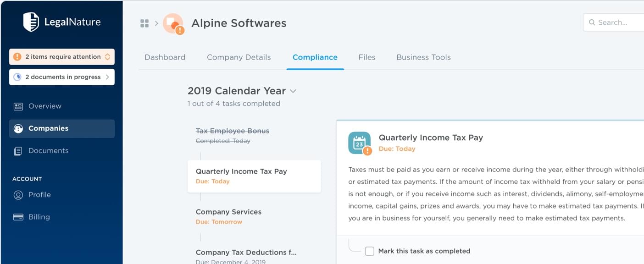Open the Documents sidebar icon
Image resolution: width=644 pixels, height=264 pixels.
(18, 151)
